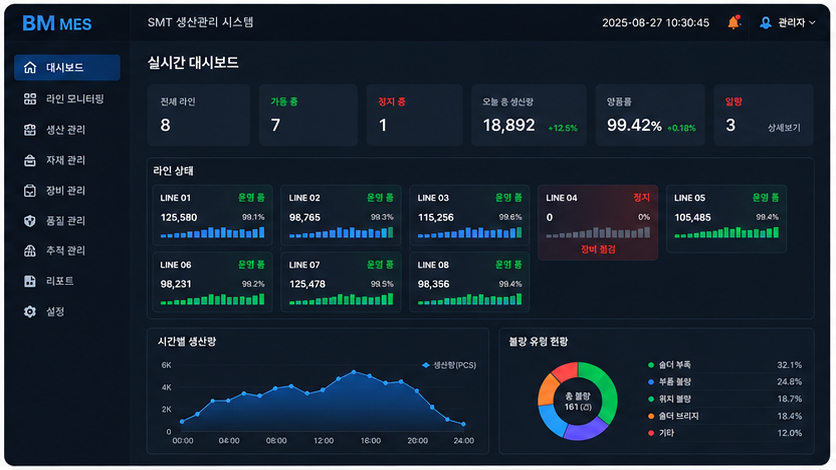Click the yield rate 99.42%
This screenshot has height=470, width=836.
(x=634, y=125)
